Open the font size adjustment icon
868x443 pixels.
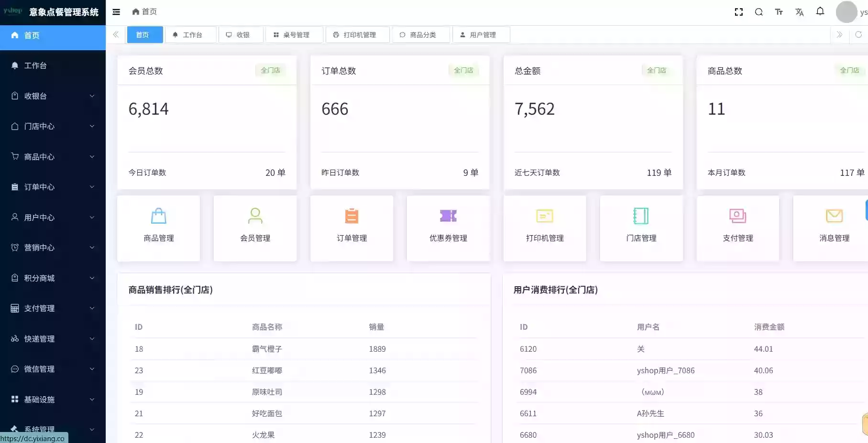pyautogui.click(x=779, y=11)
